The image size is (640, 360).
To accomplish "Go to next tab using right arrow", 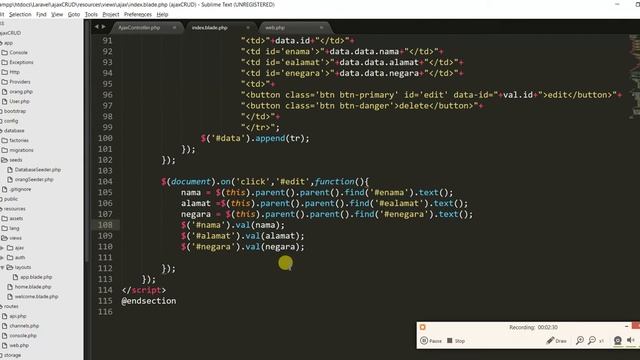I will [103, 27].
